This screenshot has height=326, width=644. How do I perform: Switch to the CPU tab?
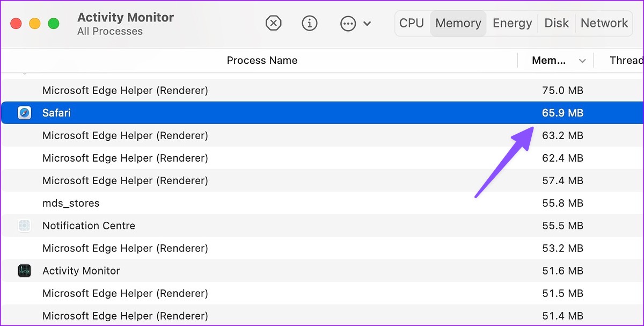coord(412,23)
